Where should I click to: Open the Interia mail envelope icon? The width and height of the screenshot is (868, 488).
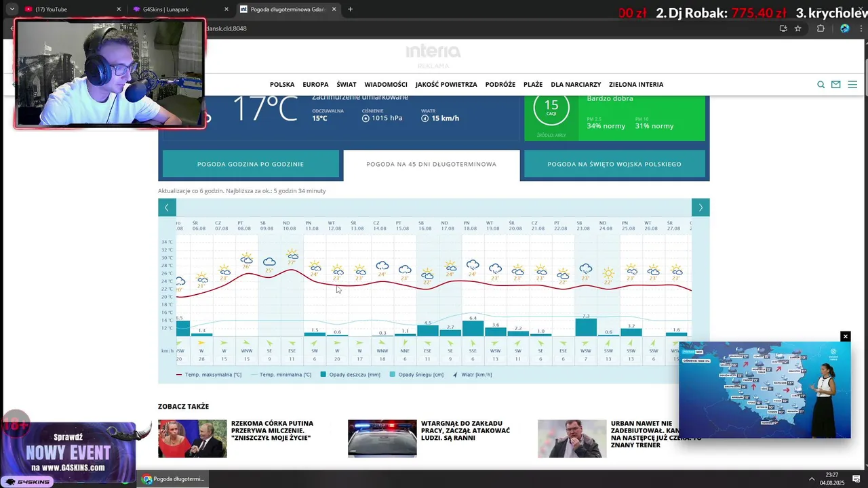836,85
